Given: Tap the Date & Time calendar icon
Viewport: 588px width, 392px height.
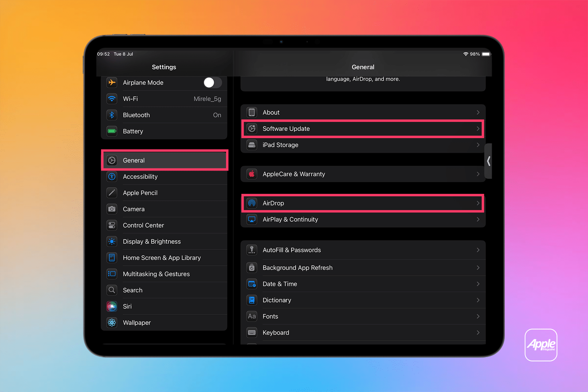Looking at the screenshot, I should click(252, 284).
